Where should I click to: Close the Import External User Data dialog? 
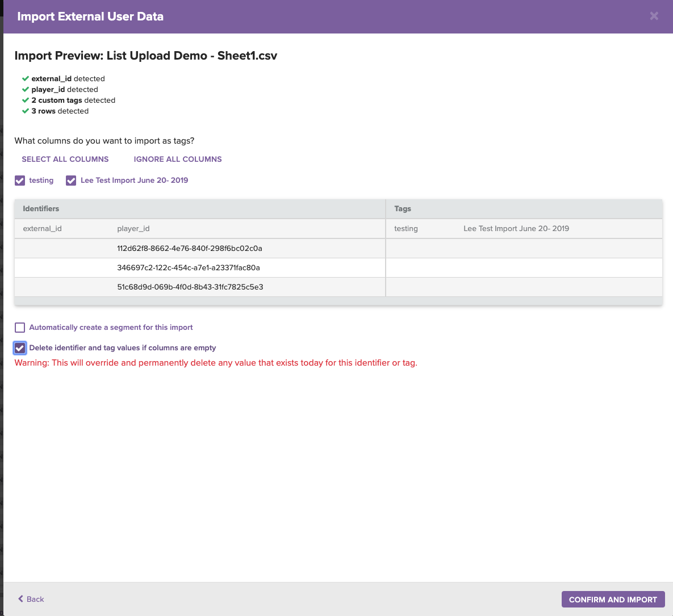click(x=654, y=16)
